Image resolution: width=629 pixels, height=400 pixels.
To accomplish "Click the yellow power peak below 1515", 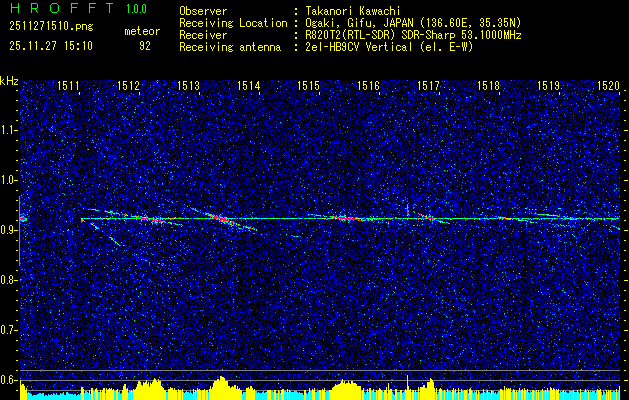I will (344, 388).
